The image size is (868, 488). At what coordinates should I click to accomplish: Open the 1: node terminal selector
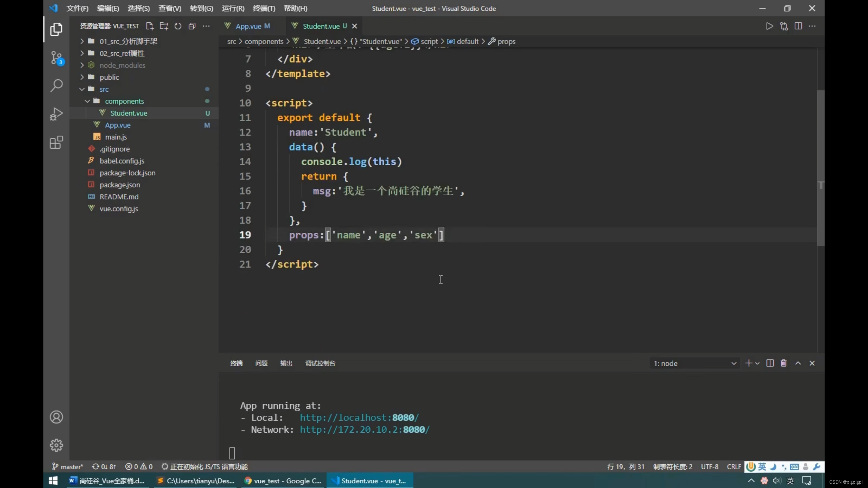(694, 363)
